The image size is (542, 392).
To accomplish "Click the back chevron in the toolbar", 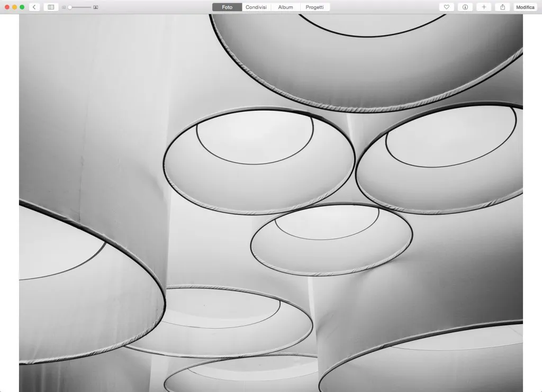I will (x=35, y=7).
